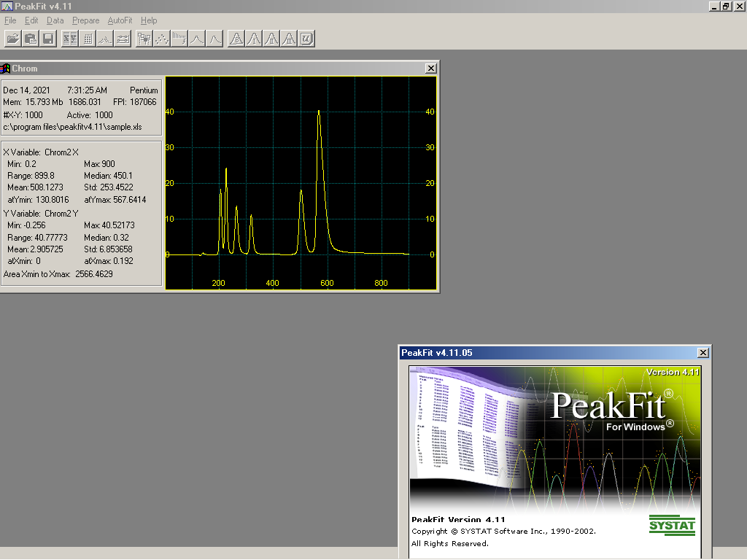The height and width of the screenshot is (560, 747).
Task: Click the tallest peak on the chromatogram
Action: 319,113
